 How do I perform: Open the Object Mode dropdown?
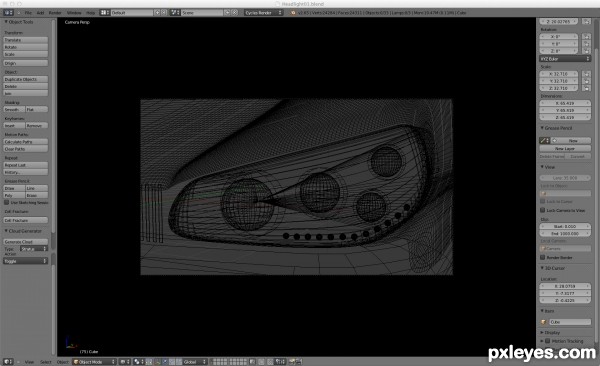tap(94, 361)
